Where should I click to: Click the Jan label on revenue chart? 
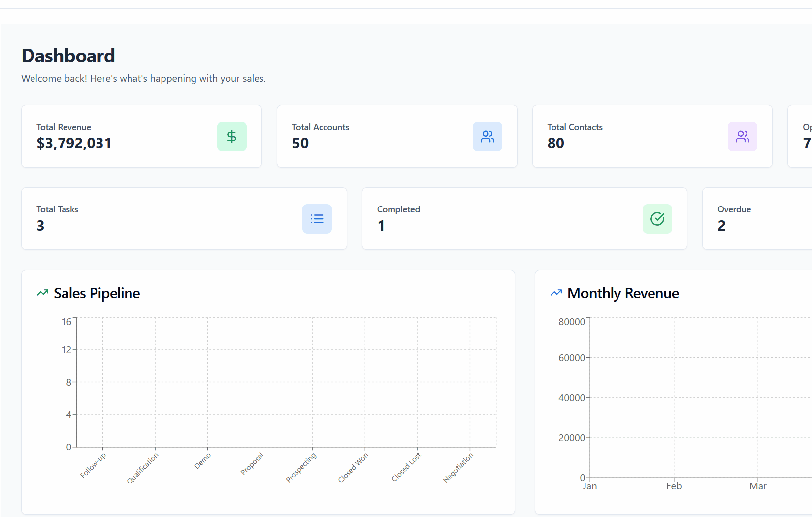pos(590,486)
